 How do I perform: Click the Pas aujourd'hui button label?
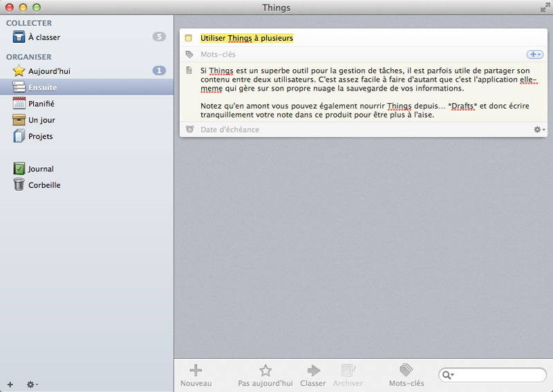[265, 383]
